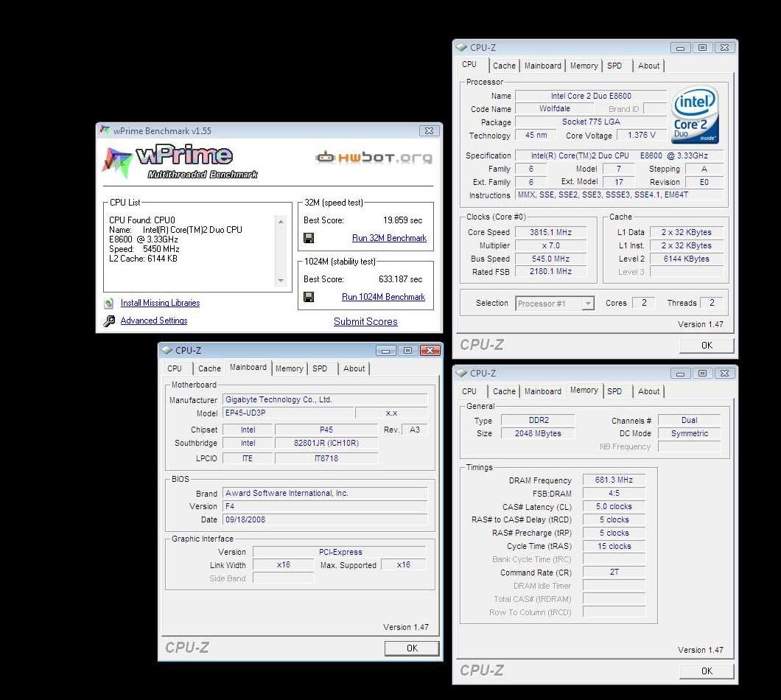Click the 1024M Best Score 633.187 sec
The image size is (781, 700).
(x=401, y=279)
